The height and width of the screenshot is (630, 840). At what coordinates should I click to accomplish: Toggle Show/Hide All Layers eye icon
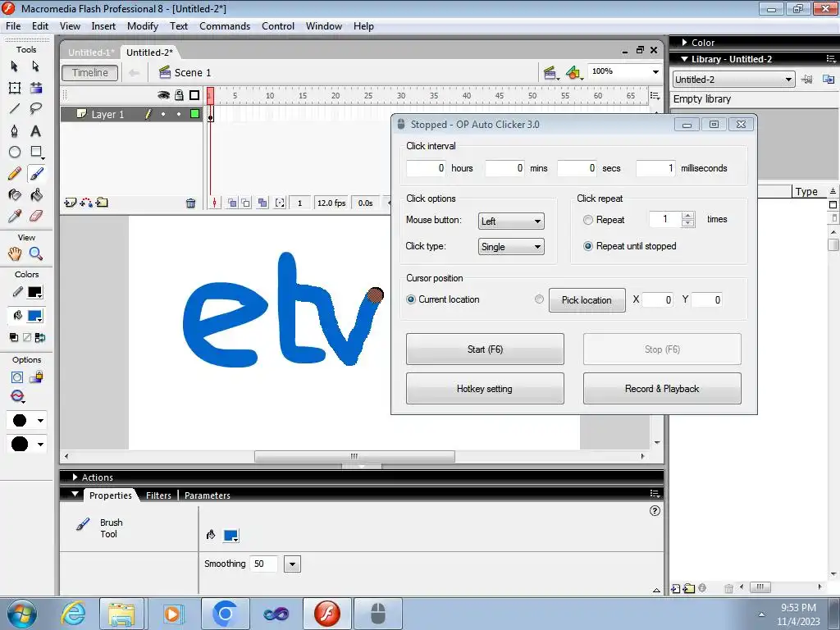pos(163,95)
